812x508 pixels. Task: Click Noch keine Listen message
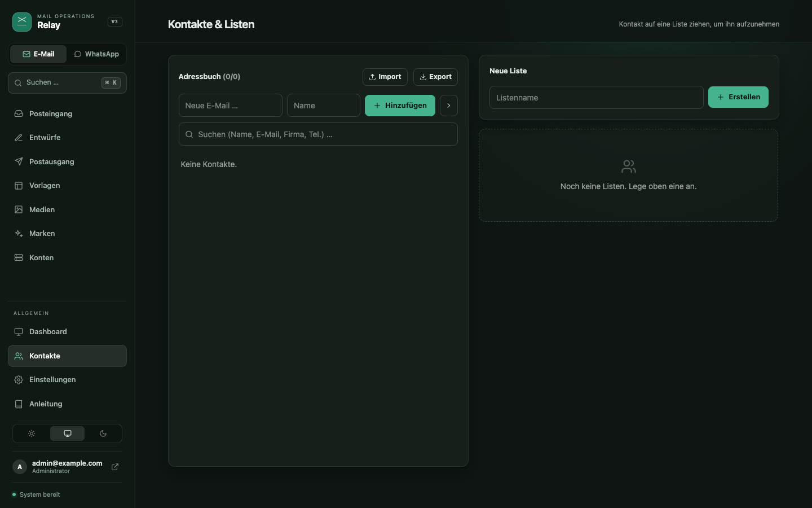pyautogui.click(x=629, y=186)
